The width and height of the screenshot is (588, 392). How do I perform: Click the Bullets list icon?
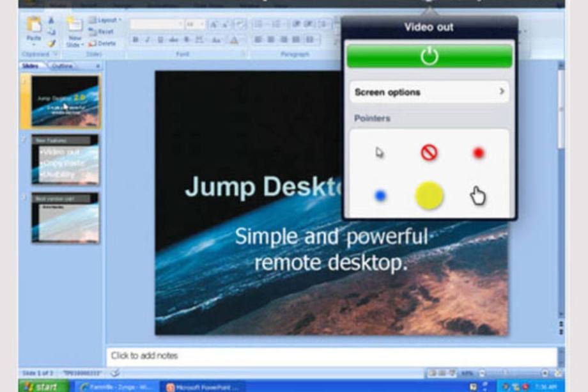[258, 24]
